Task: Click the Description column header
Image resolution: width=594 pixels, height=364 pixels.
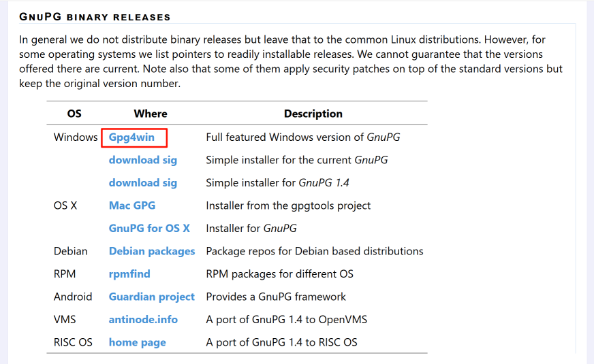Action: pos(313,114)
